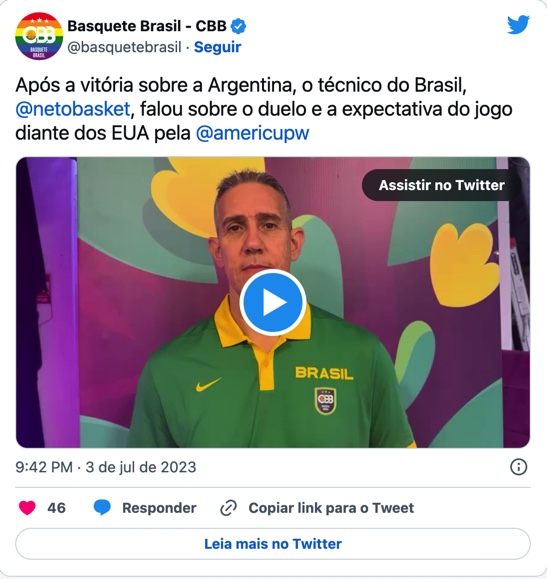Click the 46 likes count
Viewport: 547px width, 579px height.
point(56,508)
